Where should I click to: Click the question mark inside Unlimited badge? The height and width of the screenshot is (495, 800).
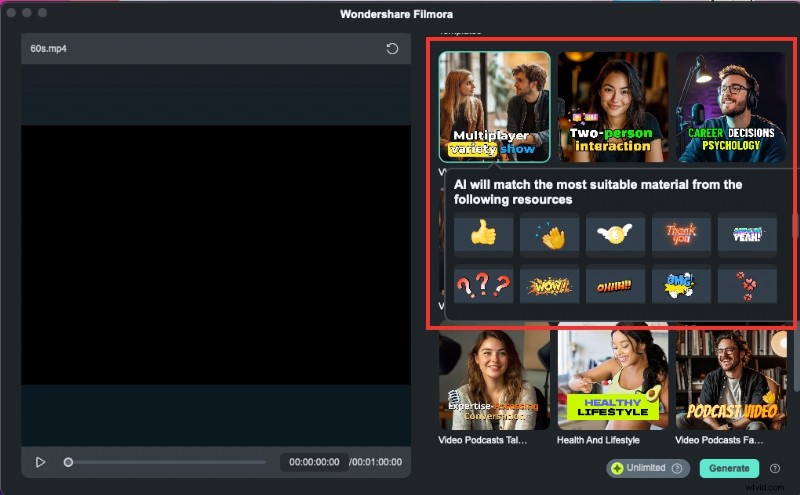(677, 468)
